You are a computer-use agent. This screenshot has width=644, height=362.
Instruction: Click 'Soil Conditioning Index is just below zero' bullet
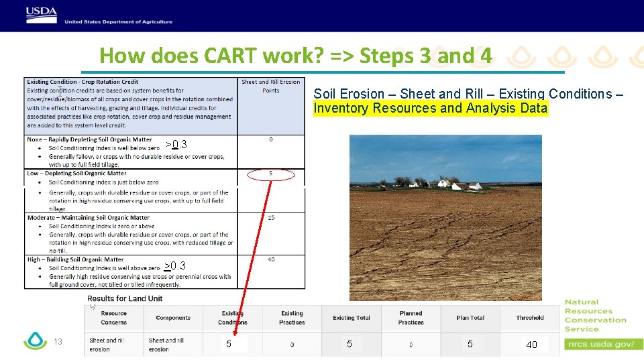103,182
